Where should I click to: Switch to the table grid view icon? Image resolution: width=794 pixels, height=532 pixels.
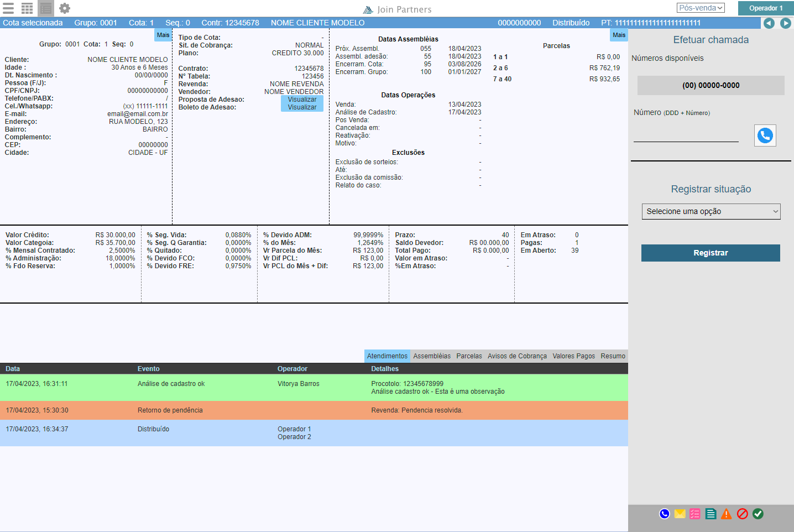click(27, 8)
